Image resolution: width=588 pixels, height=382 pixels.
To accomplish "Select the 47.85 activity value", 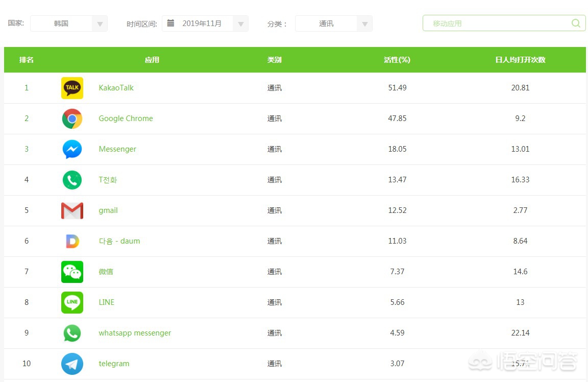I will pos(397,118).
